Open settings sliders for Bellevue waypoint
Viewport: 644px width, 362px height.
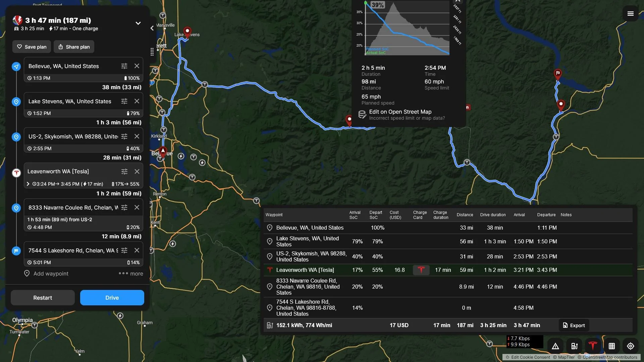tap(124, 66)
